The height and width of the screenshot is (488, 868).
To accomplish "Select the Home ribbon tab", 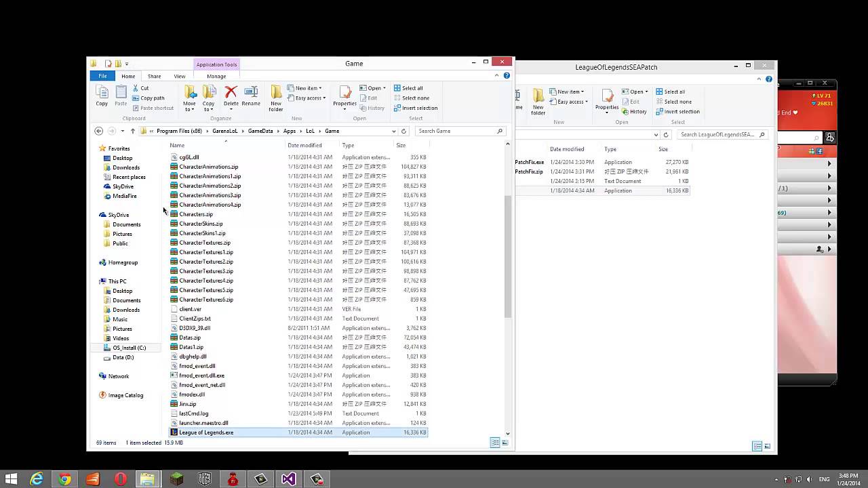I will (128, 76).
